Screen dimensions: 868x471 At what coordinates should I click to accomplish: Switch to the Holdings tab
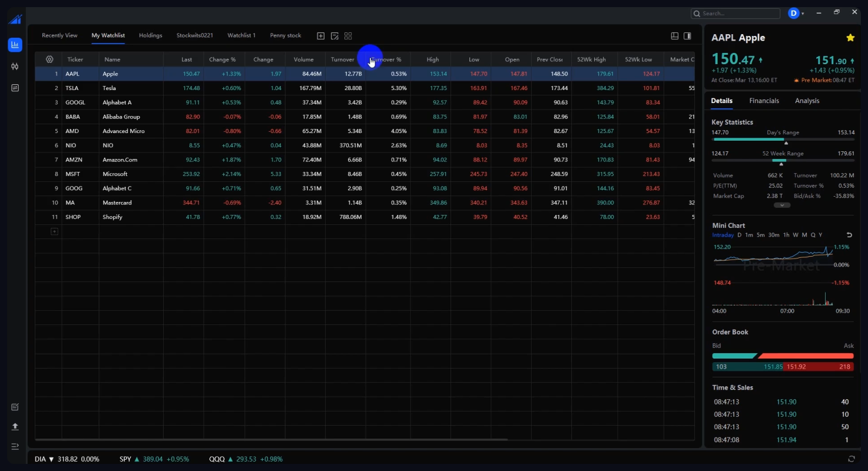coord(150,35)
